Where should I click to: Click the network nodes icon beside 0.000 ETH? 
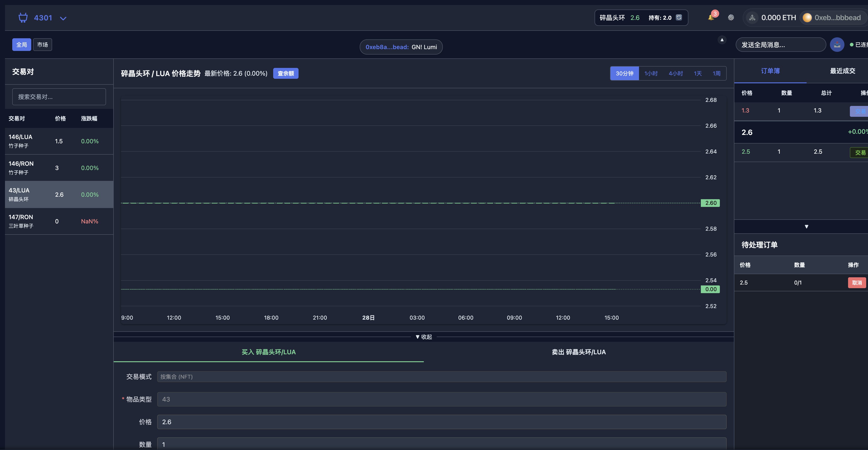click(752, 17)
